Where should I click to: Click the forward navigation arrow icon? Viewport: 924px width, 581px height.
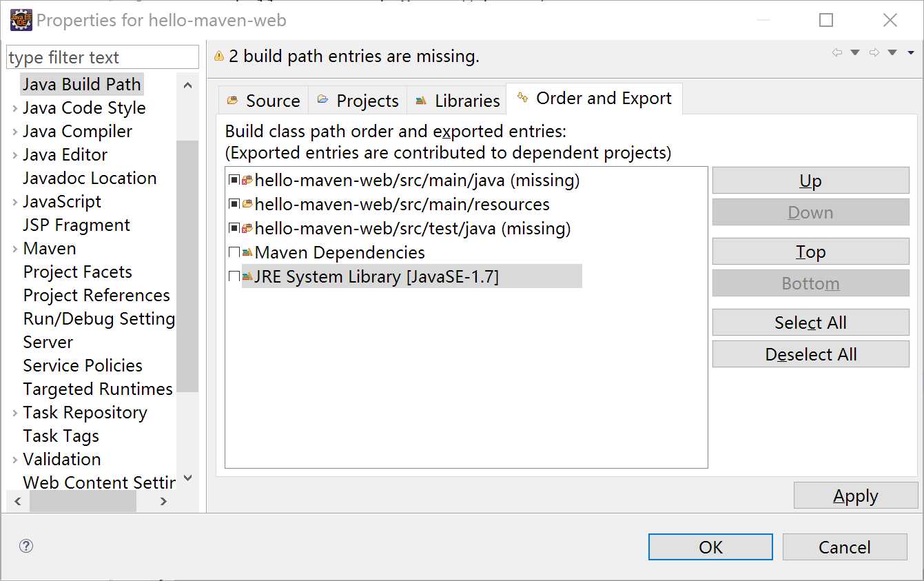(874, 53)
